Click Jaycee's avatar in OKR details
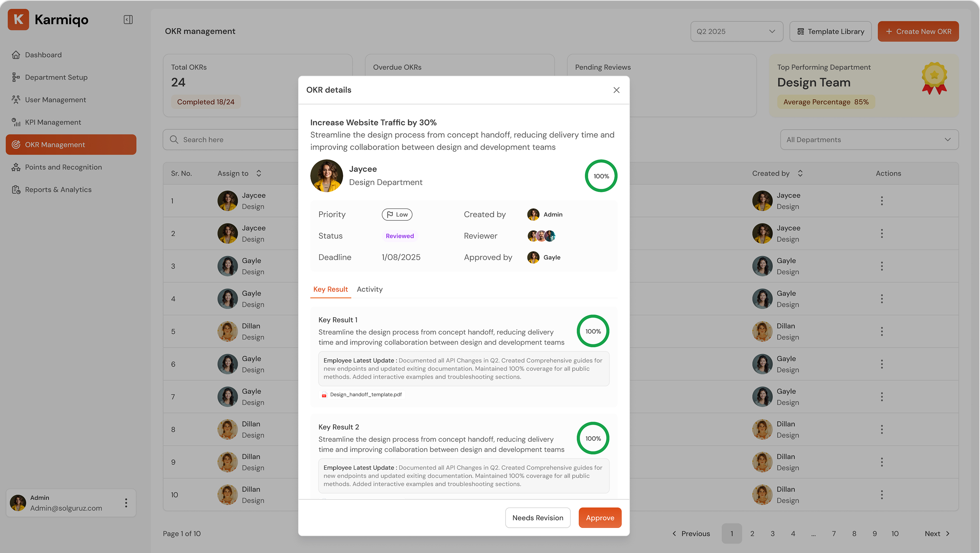 point(327,176)
